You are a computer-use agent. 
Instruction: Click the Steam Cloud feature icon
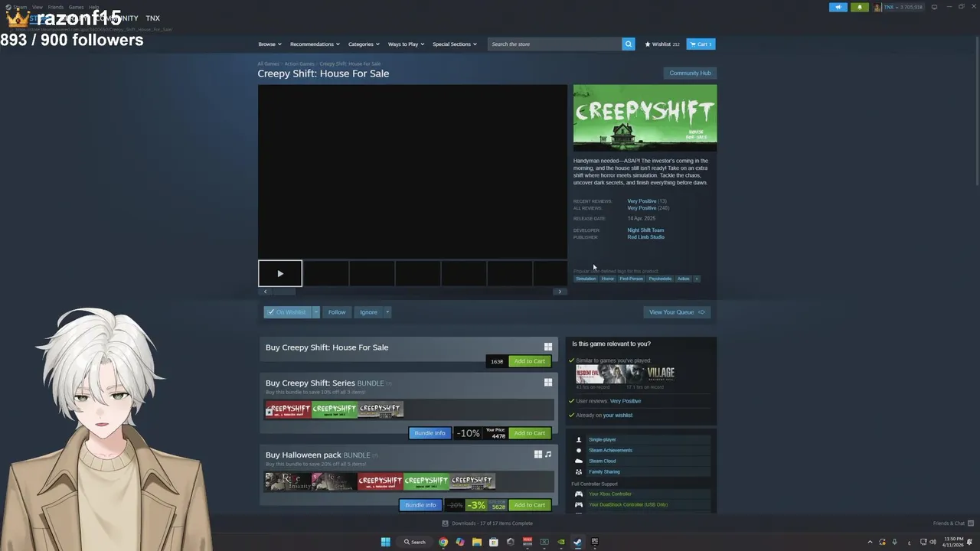click(x=579, y=461)
